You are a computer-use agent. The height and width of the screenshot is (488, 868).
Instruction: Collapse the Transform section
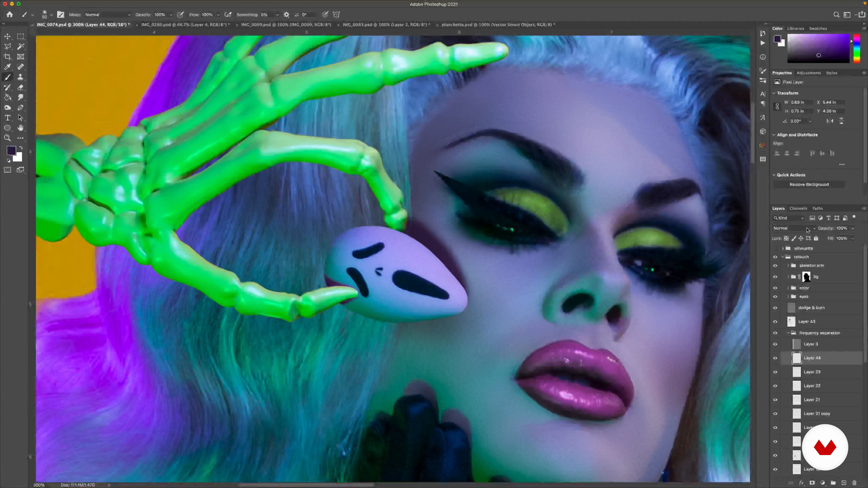point(774,93)
